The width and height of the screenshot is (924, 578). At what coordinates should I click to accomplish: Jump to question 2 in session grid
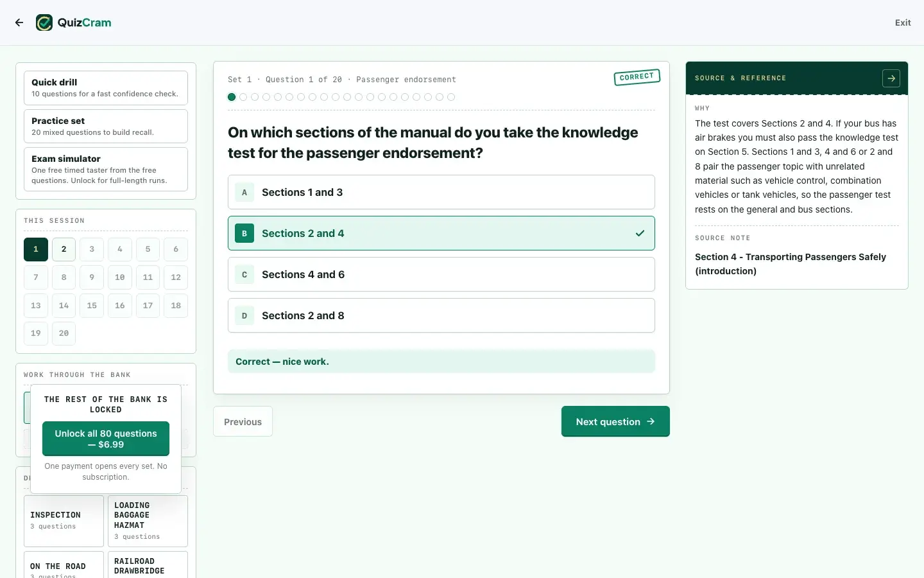(64, 249)
